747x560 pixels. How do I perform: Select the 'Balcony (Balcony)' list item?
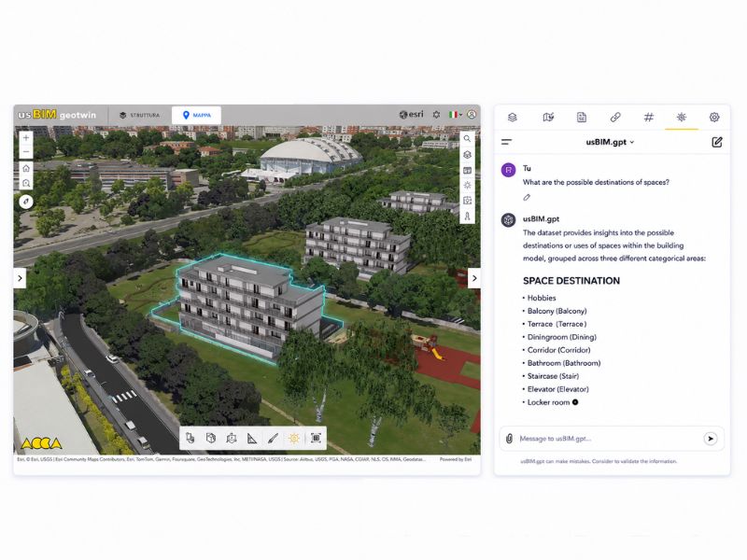557,311
